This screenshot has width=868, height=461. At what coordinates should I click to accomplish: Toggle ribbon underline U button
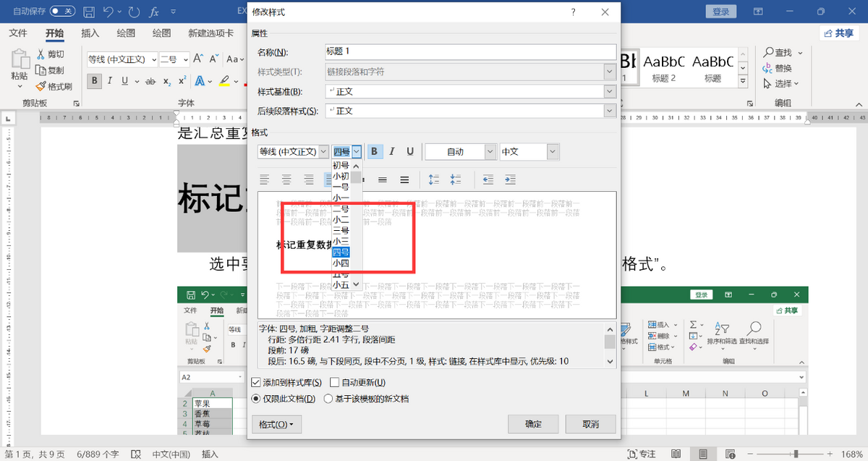126,81
